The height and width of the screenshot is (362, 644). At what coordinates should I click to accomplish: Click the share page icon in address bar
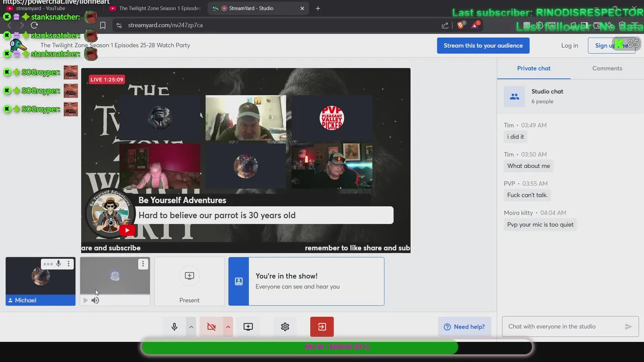(x=445, y=25)
